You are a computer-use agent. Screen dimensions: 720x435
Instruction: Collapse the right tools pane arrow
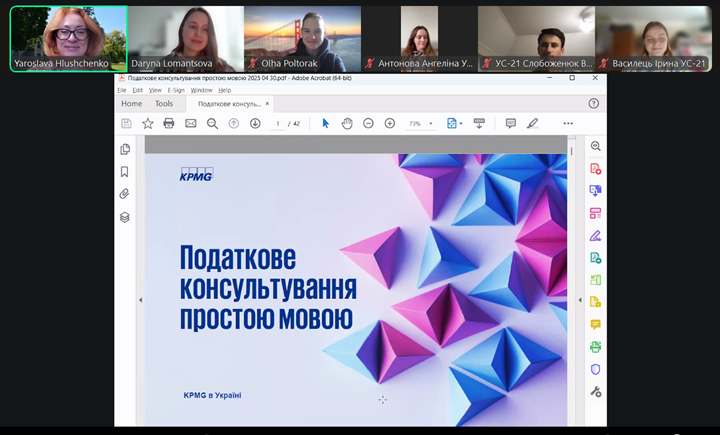(580, 300)
